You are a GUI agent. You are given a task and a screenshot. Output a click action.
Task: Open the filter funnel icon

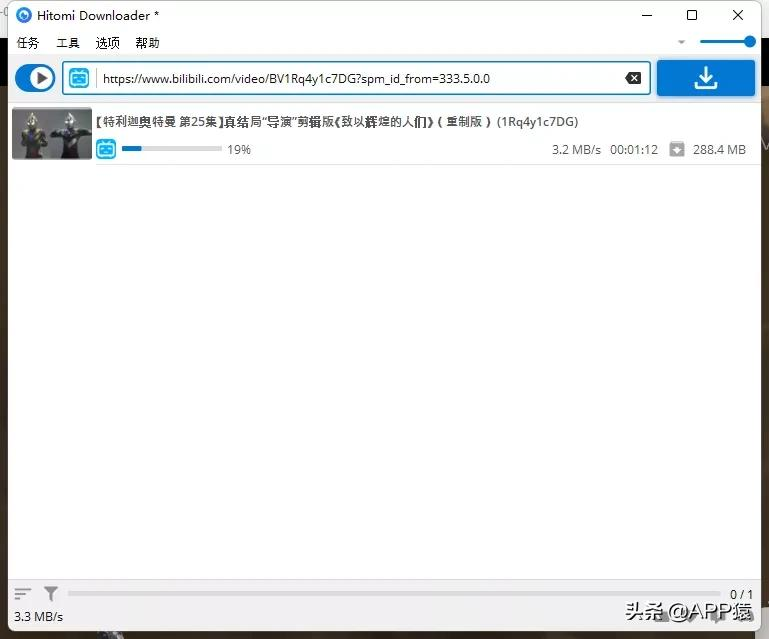(x=51, y=593)
